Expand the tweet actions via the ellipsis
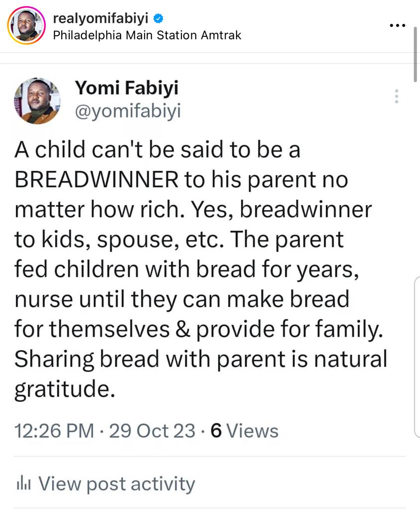The width and height of the screenshot is (420, 510). [396, 96]
